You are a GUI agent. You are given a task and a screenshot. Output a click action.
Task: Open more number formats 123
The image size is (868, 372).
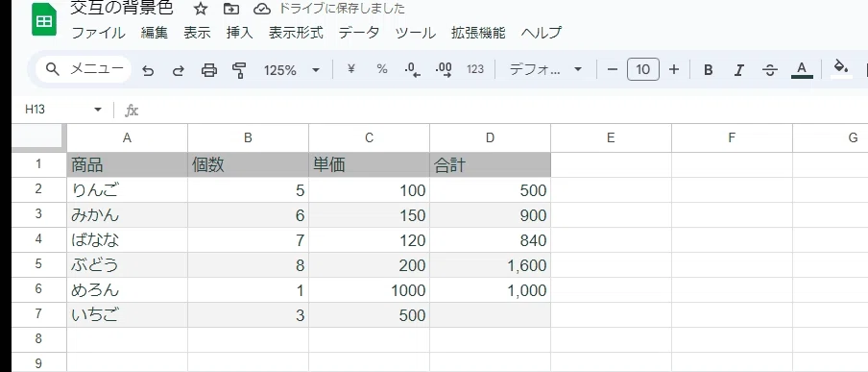tap(475, 69)
